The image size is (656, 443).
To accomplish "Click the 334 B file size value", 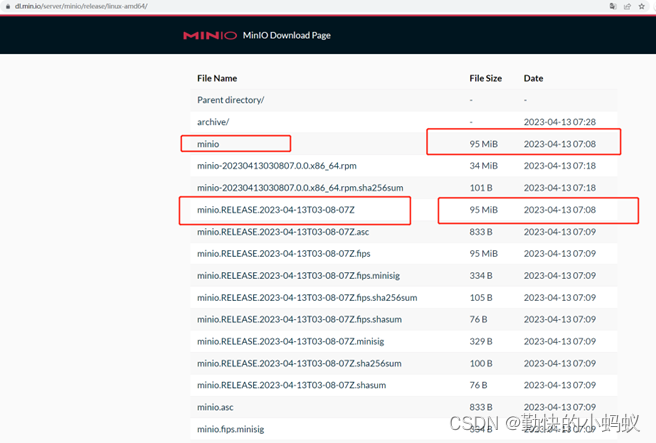I will click(x=481, y=276).
